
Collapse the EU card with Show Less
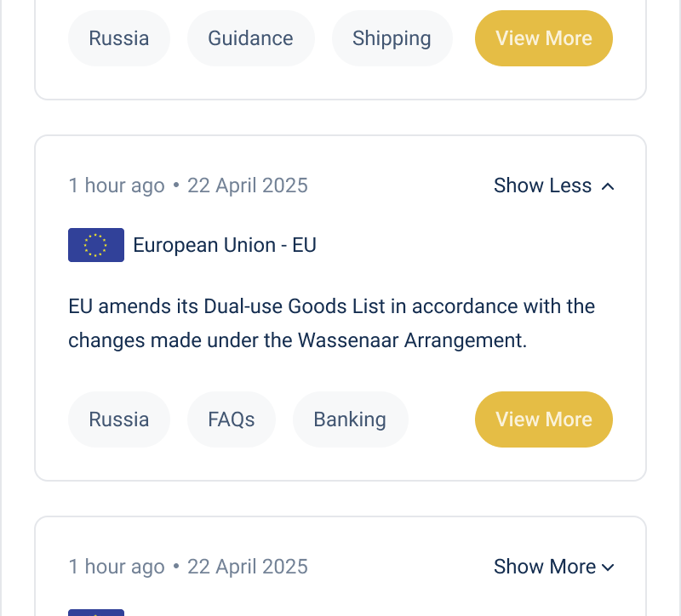542,185
